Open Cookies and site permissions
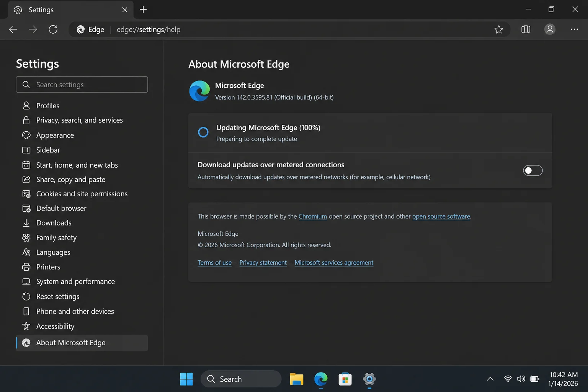 point(82,194)
